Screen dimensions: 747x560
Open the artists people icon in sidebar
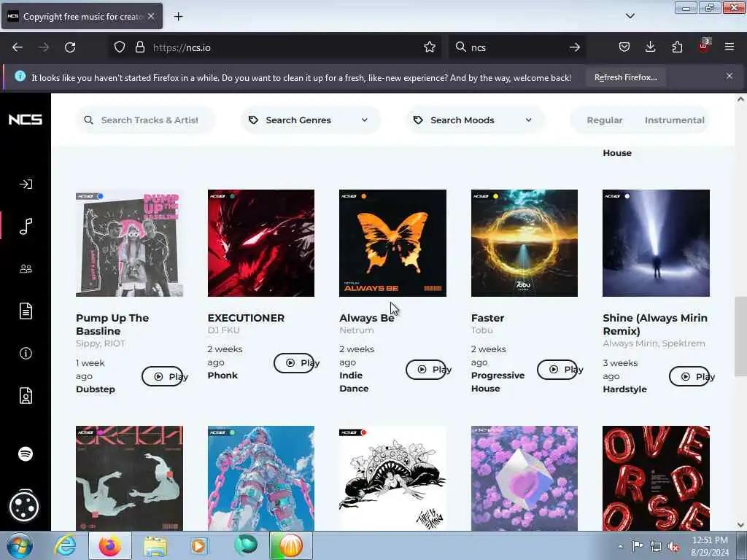click(x=26, y=269)
